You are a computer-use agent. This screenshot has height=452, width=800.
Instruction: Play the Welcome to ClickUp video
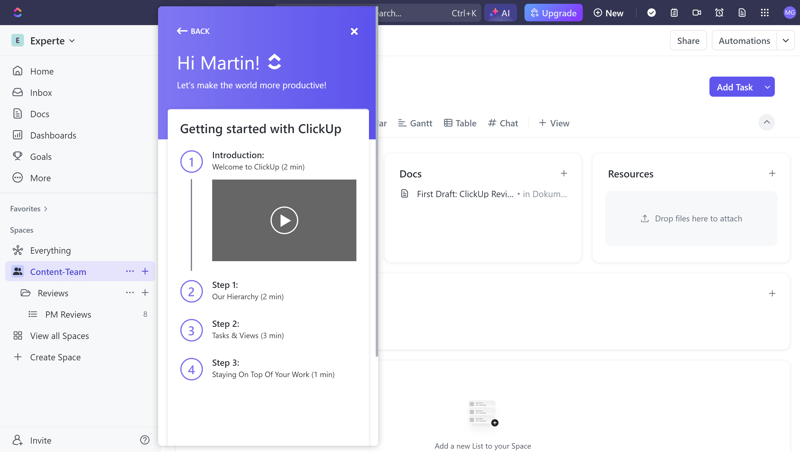click(x=284, y=220)
